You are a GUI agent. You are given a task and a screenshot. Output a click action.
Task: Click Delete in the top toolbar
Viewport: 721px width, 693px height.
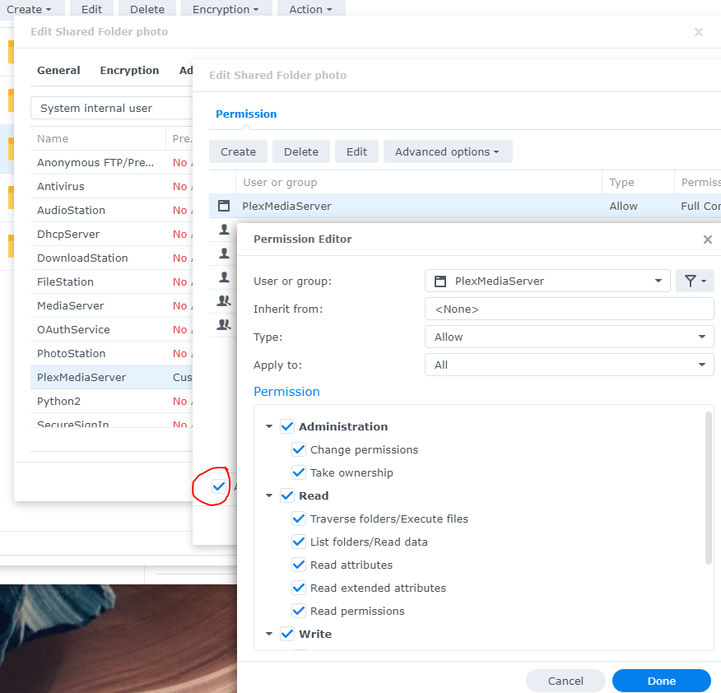147,9
